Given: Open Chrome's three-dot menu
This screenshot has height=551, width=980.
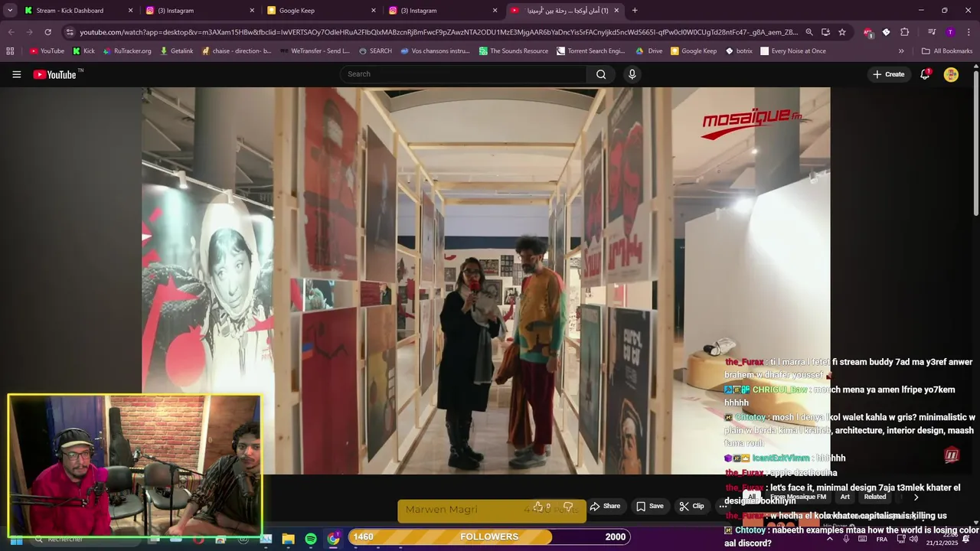Looking at the screenshot, I should click(969, 32).
